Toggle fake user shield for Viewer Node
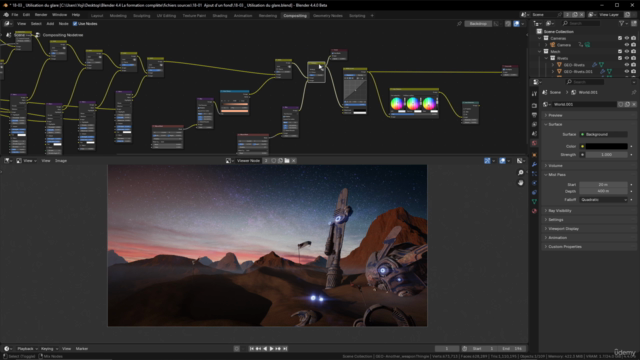Viewport: 640px width, 360px height. click(273, 161)
